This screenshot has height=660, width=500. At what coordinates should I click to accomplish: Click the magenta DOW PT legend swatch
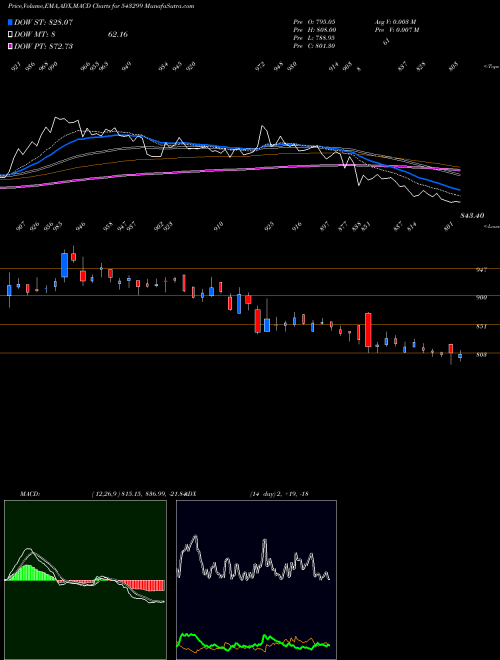(10, 46)
